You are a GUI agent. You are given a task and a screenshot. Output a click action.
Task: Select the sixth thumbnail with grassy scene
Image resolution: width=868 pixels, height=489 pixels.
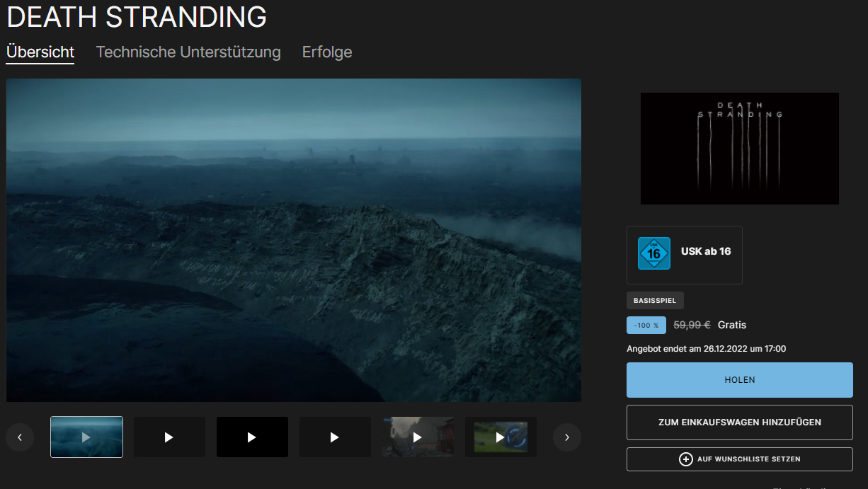coord(501,437)
